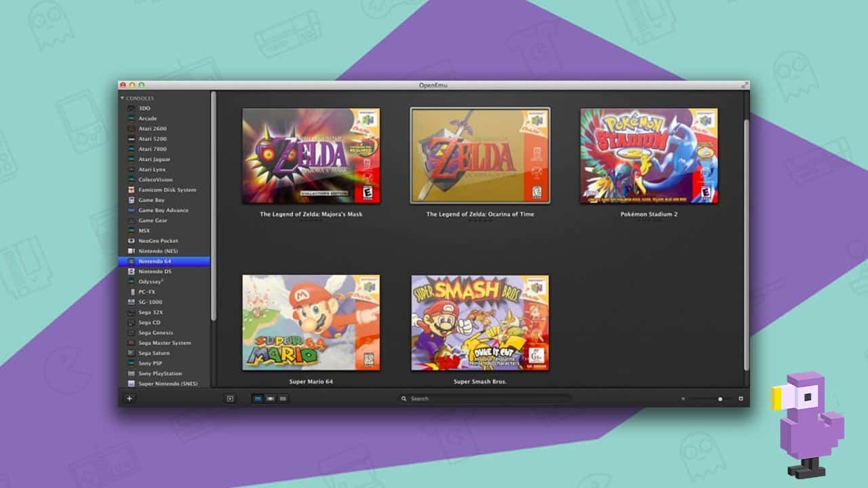Click the Nintendo (NES) console icon
Screen dimensions: 868x488
[x=132, y=251]
